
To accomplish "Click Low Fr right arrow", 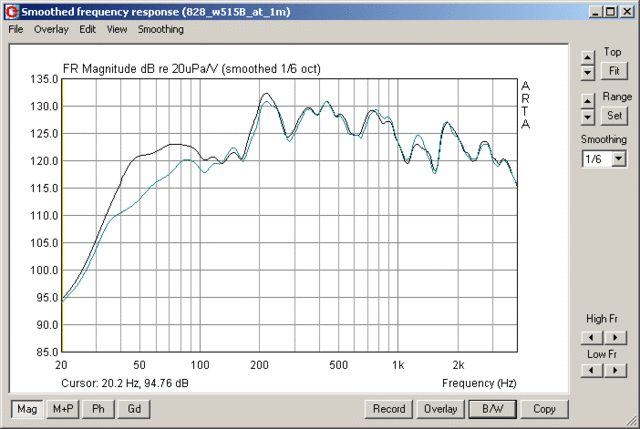I will (x=615, y=370).
